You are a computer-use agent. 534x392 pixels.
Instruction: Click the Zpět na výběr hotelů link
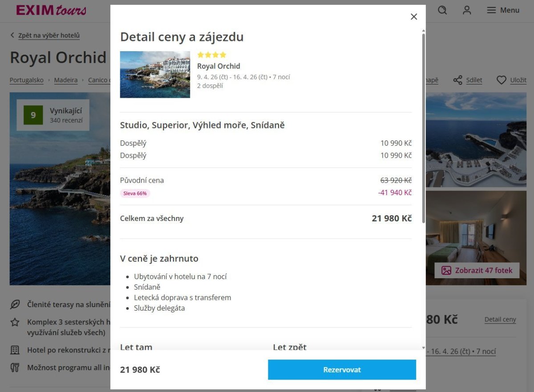tap(49, 36)
